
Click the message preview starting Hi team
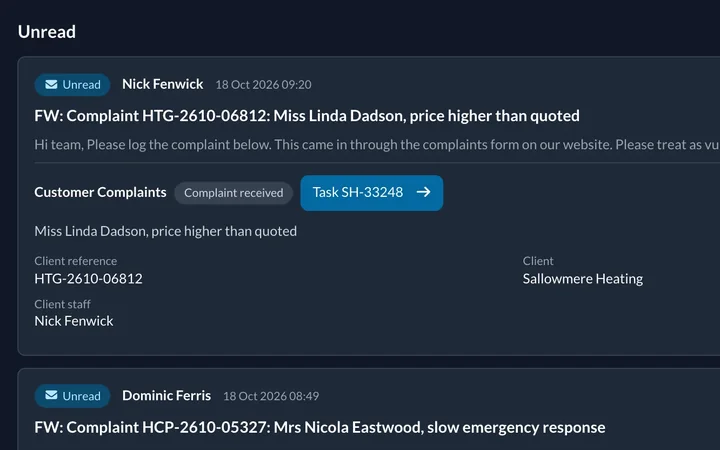tap(377, 145)
